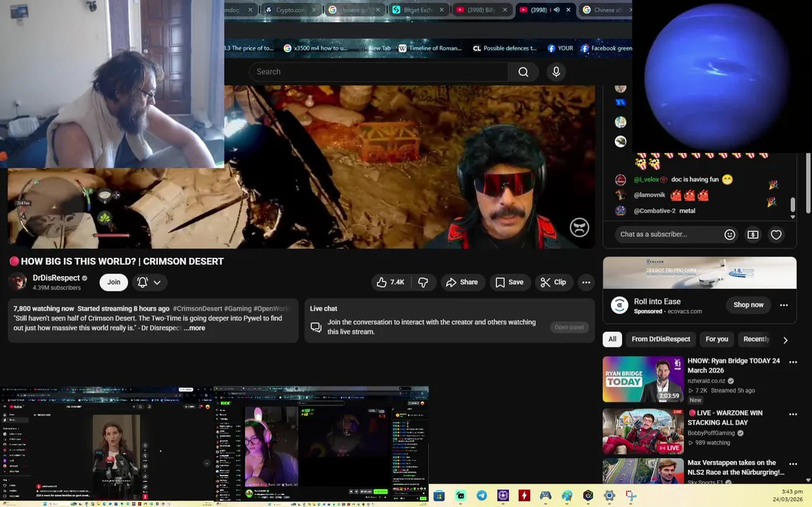Image resolution: width=812 pixels, height=507 pixels.
Task: Open options for Ryan Bridge TODAY video
Action: 793,362
